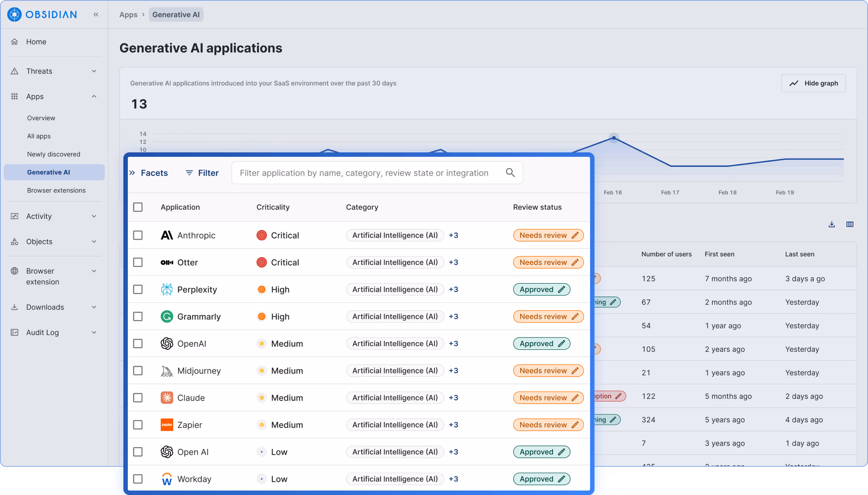The height and width of the screenshot is (495, 868).
Task: Collapse the Apps menu chevron
Action: point(94,96)
